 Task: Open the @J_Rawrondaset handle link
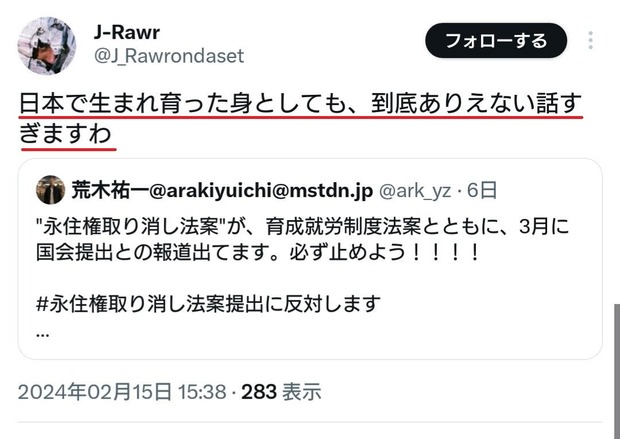[169, 56]
